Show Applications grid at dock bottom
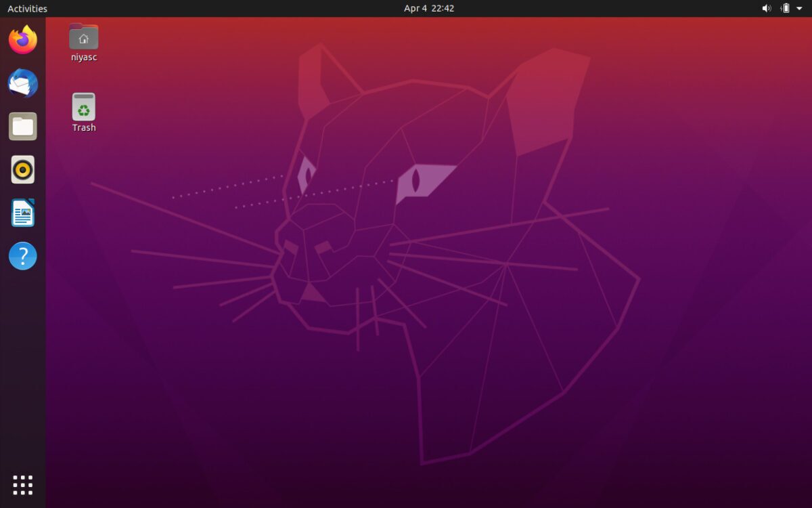The width and height of the screenshot is (812, 508). (x=23, y=485)
